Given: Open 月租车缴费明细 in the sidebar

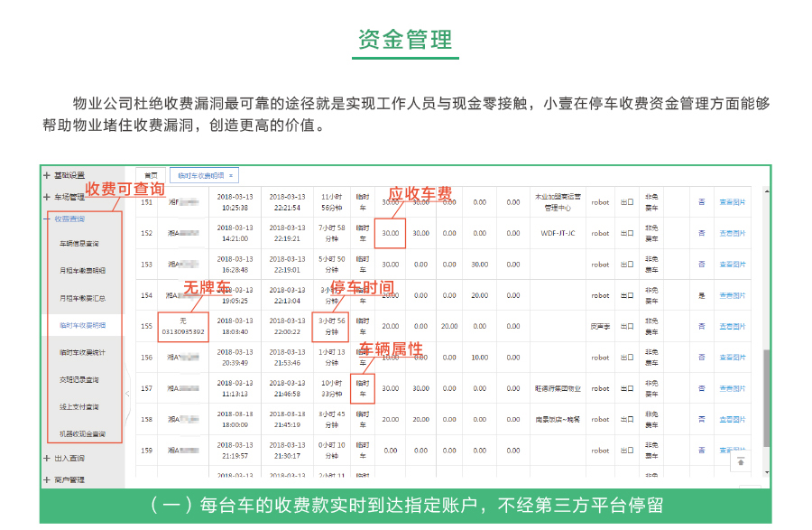Looking at the screenshot, I should coord(82,271).
